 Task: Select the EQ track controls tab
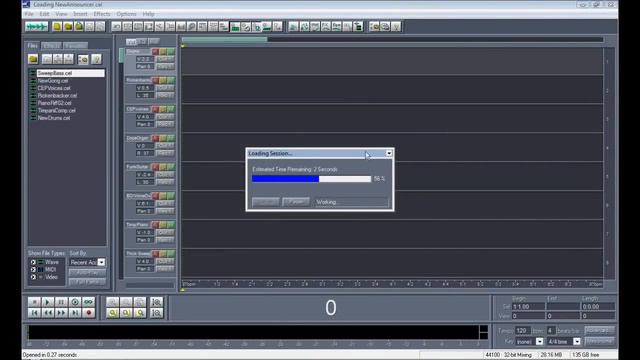pos(142,41)
